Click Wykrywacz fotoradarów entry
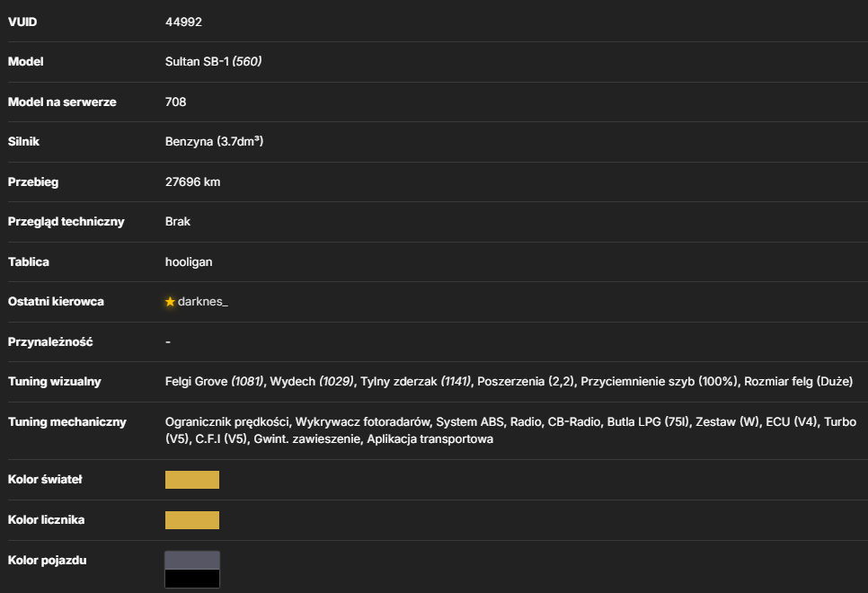 coord(363,422)
